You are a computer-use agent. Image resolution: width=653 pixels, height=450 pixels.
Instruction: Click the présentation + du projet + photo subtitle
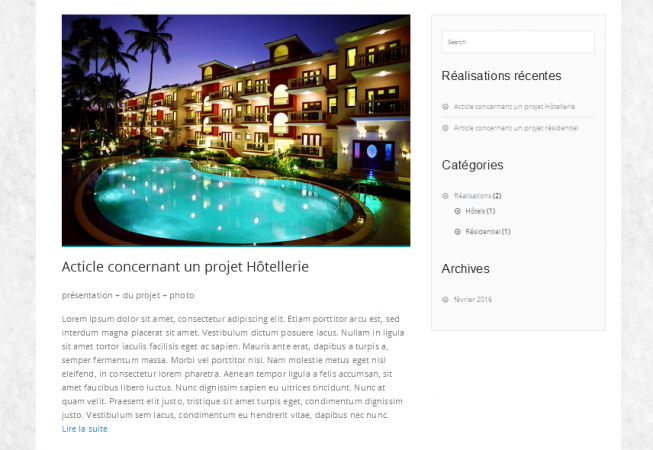128,295
